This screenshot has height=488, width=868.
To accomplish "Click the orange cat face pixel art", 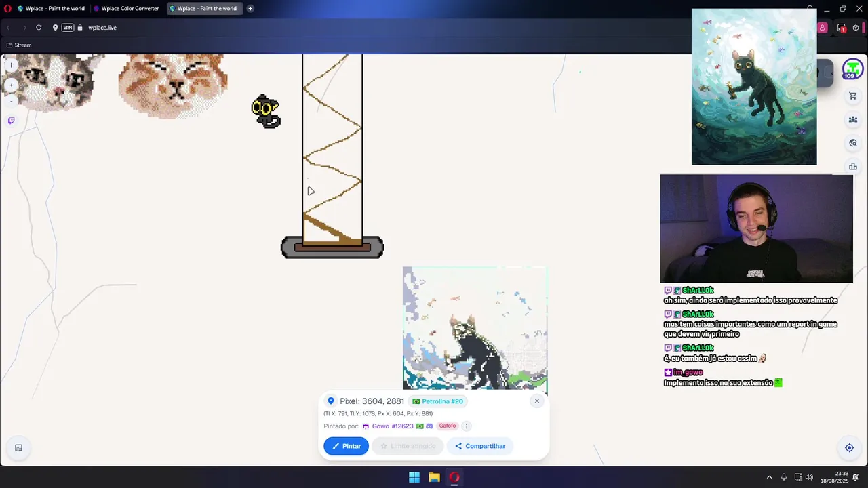I will point(173,85).
